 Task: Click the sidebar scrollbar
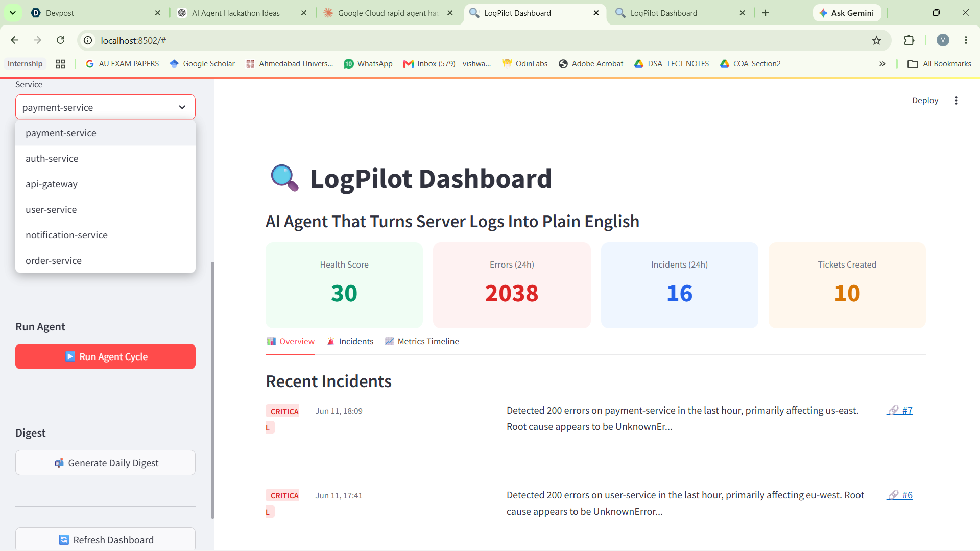(212, 391)
